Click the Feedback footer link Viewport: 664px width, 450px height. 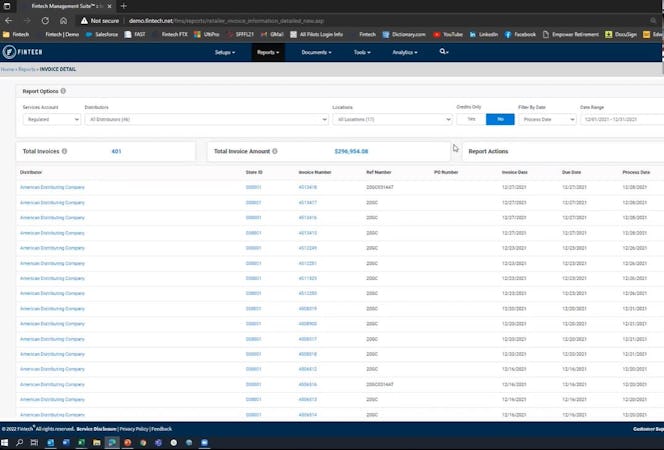[x=161, y=429]
